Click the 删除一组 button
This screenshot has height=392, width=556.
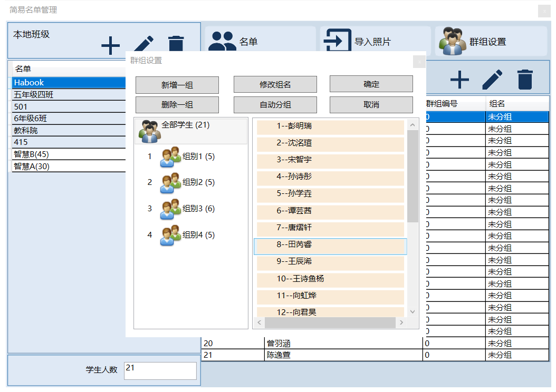[x=177, y=104]
